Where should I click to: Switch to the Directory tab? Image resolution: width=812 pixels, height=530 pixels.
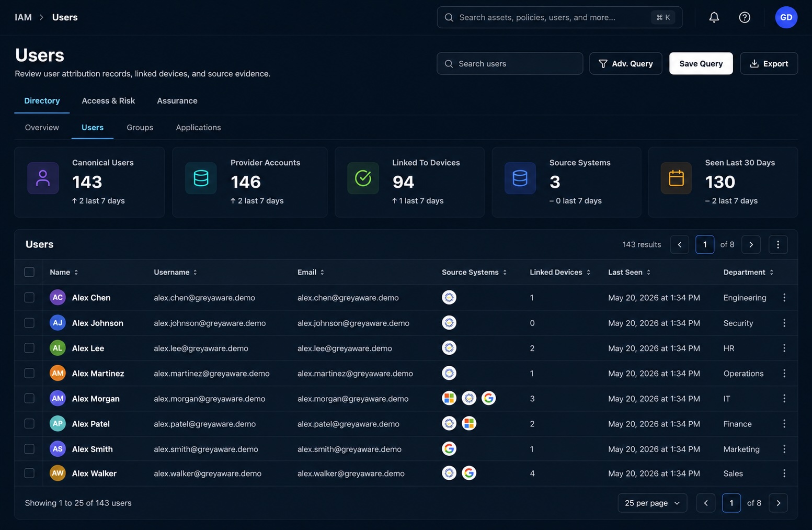pyautogui.click(x=42, y=101)
